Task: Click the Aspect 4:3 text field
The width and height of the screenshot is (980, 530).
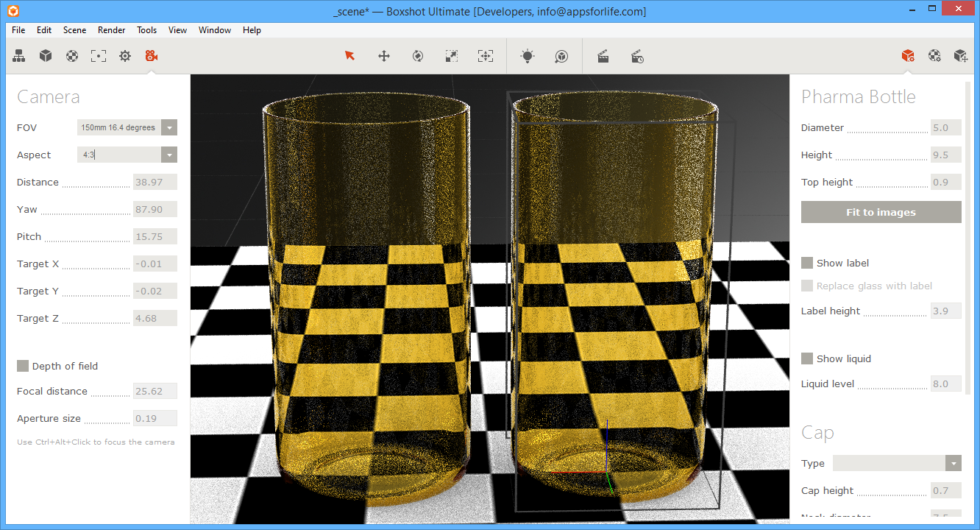Action: click(119, 155)
